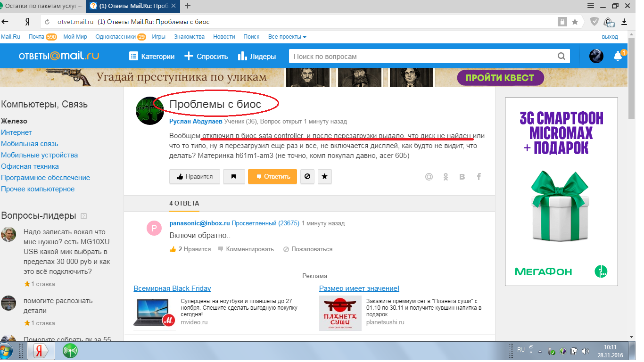Viewport: 644px width, 362px height.
Task: Open the Всемирная Black Friday link
Action: tap(172, 288)
